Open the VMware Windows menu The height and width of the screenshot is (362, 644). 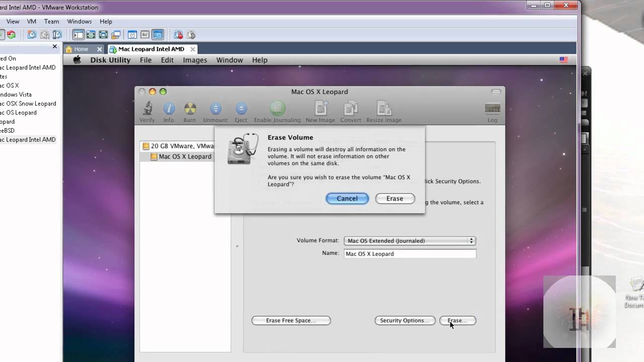pos(79,22)
